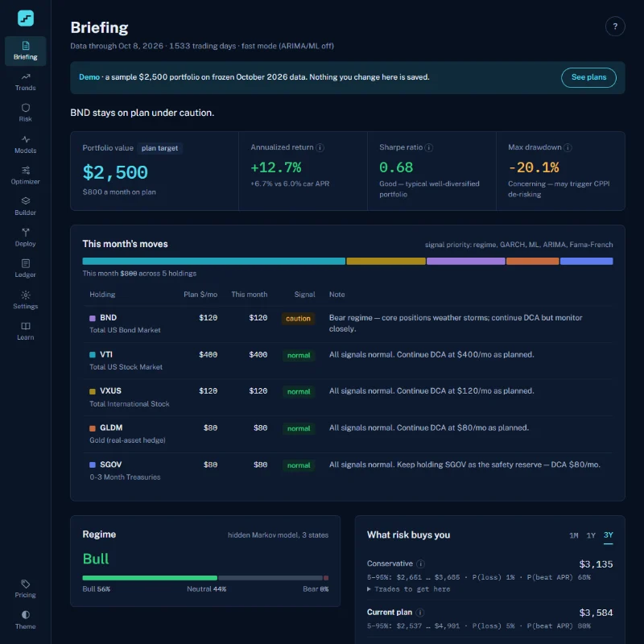The image size is (644, 644).
Task: Click the gold VXUS allocation bar segment
Action: pos(386,261)
